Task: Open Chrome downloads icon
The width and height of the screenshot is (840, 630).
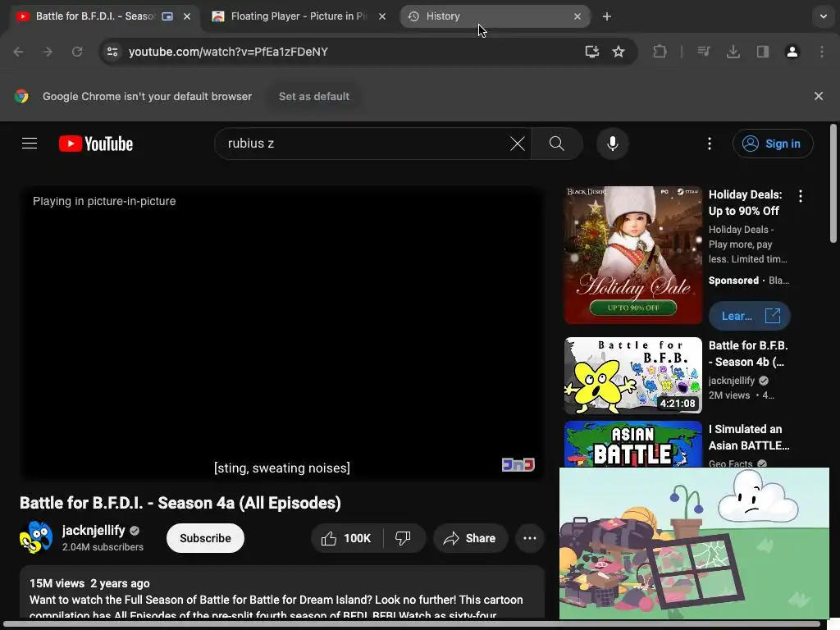Action: pos(733,52)
